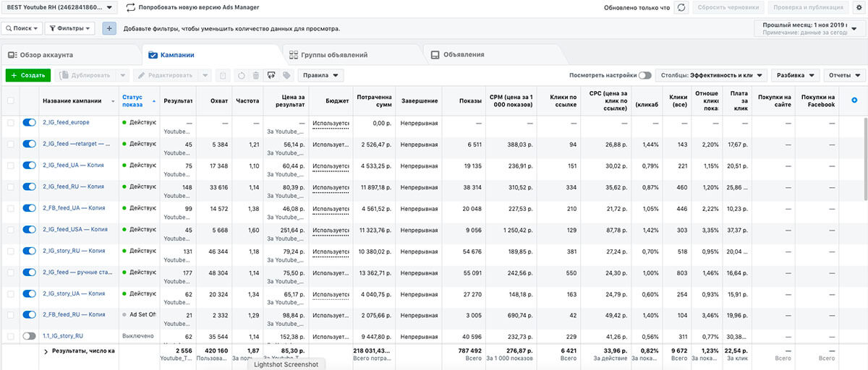The image size is (868, 370).
Task: Open the 1.1_IG_story_RU campaign link
Action: pyautogui.click(x=63, y=336)
